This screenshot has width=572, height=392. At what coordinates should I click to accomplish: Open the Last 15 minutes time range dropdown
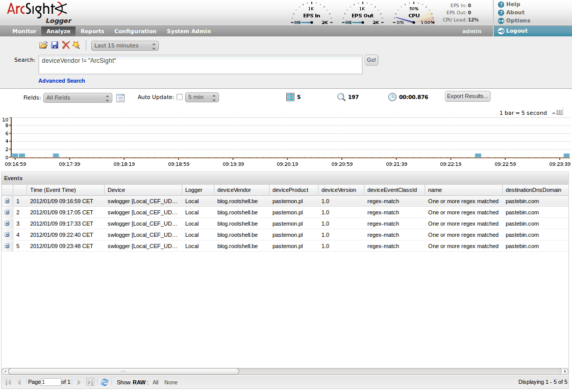click(125, 45)
